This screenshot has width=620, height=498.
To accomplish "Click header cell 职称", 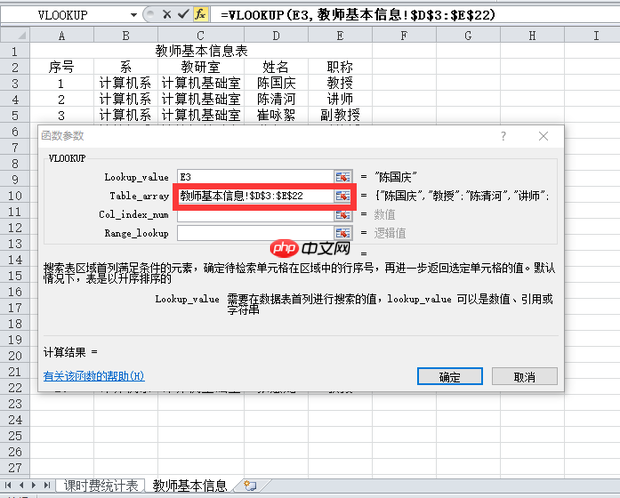I will click(340, 67).
